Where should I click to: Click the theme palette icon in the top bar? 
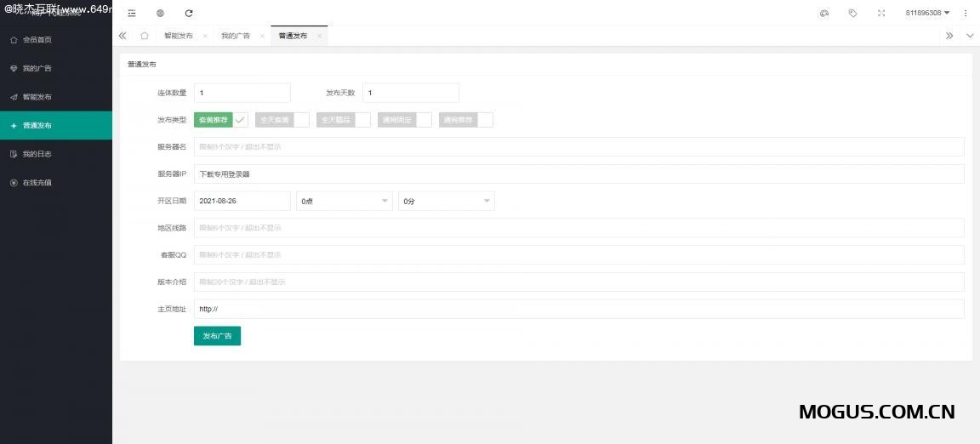click(x=823, y=13)
